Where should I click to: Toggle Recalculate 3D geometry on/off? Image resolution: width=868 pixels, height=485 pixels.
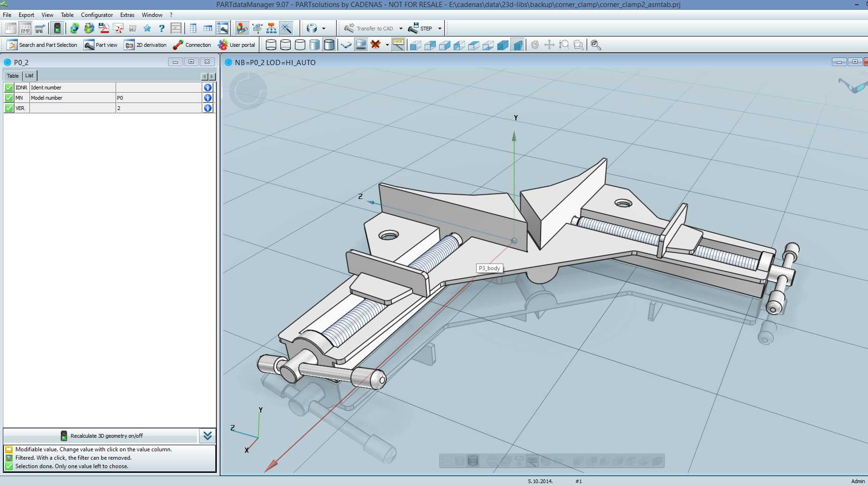pos(101,436)
